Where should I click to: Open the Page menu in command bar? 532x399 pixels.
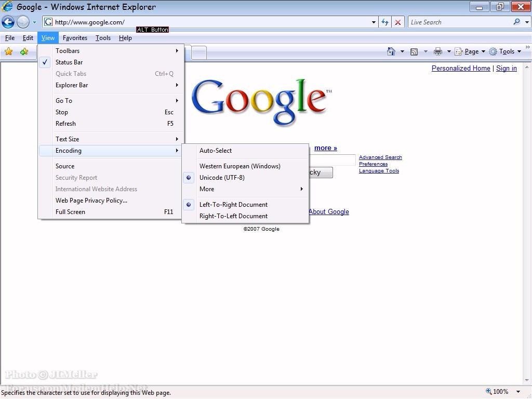coord(470,51)
